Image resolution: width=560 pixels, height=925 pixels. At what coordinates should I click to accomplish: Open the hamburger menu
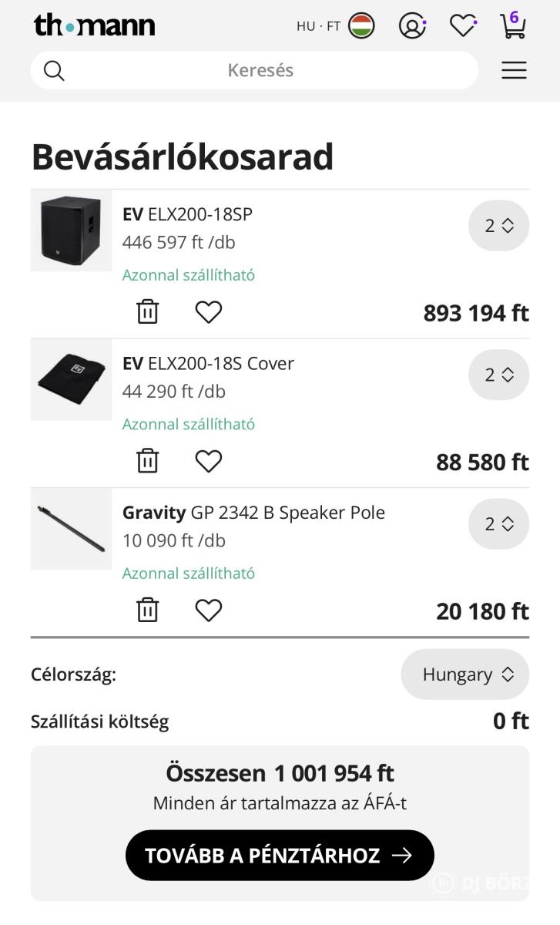514,71
